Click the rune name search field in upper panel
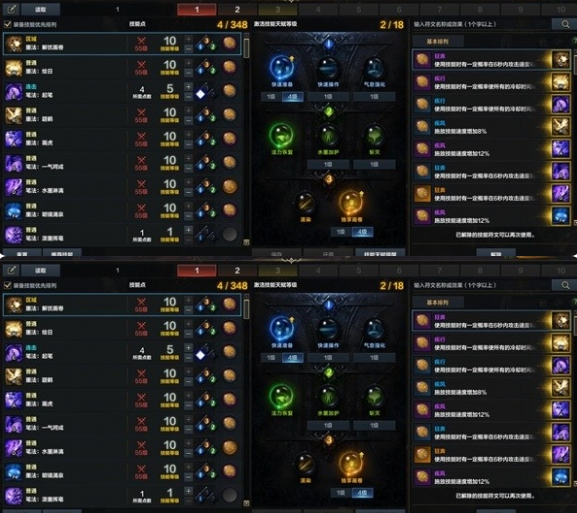The image size is (577, 513). click(481, 24)
